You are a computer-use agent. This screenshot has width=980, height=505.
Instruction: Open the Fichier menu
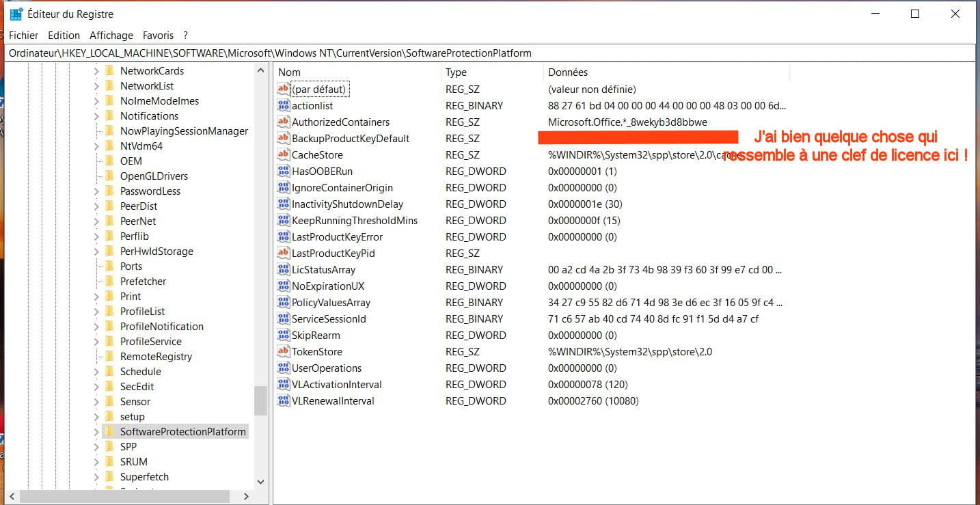coord(24,35)
